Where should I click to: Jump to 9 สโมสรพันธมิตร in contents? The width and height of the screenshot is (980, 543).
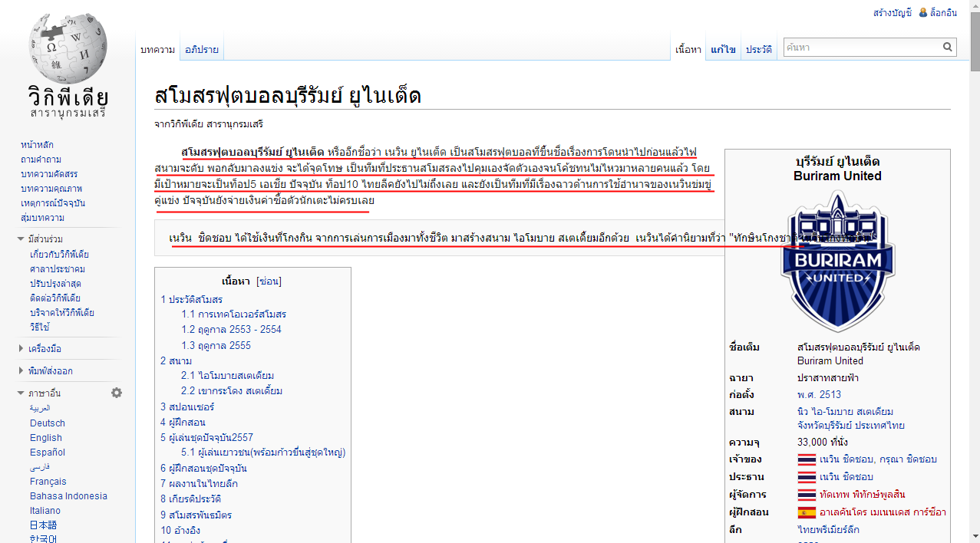[196, 515]
